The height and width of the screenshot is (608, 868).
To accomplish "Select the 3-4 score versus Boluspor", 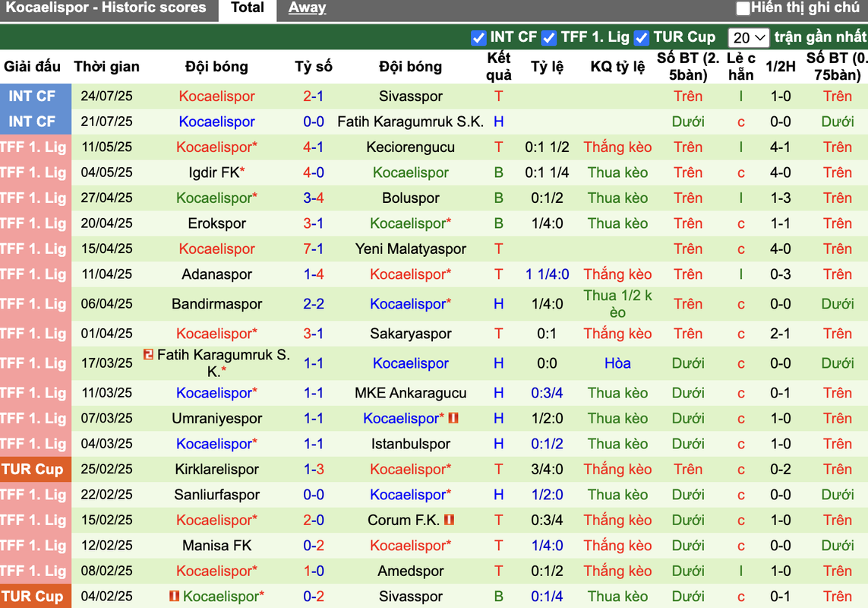I will (314, 198).
